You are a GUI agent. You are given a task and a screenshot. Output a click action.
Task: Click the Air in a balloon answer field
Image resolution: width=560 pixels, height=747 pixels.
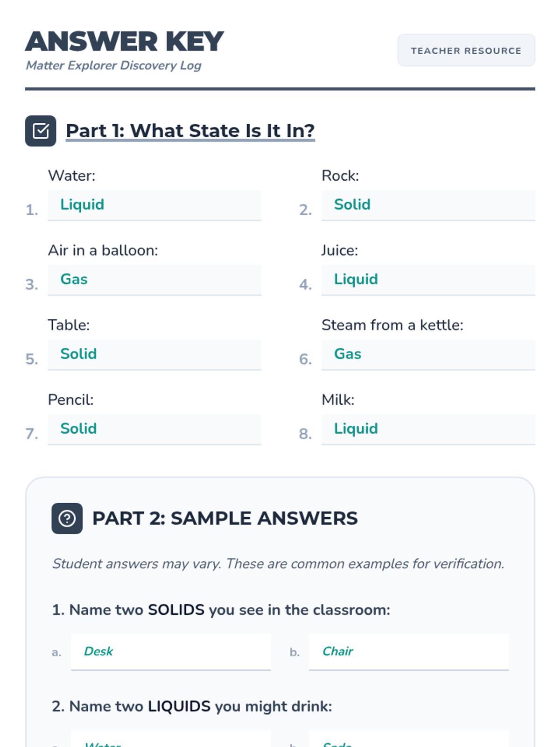154,280
